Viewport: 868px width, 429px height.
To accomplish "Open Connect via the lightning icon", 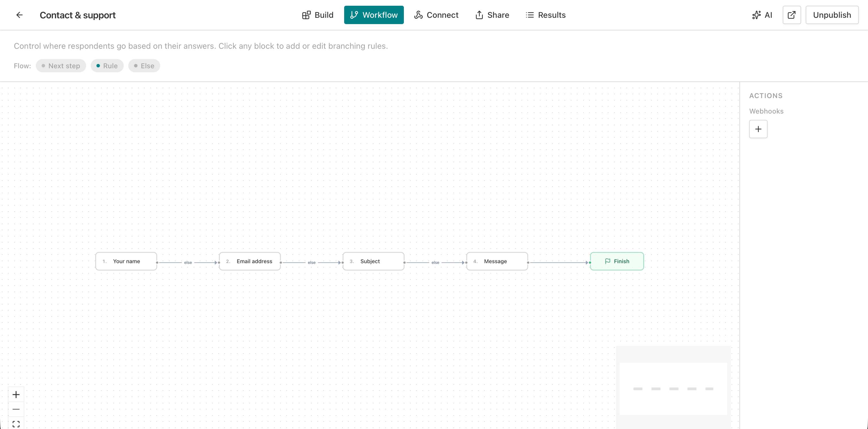I will click(418, 15).
